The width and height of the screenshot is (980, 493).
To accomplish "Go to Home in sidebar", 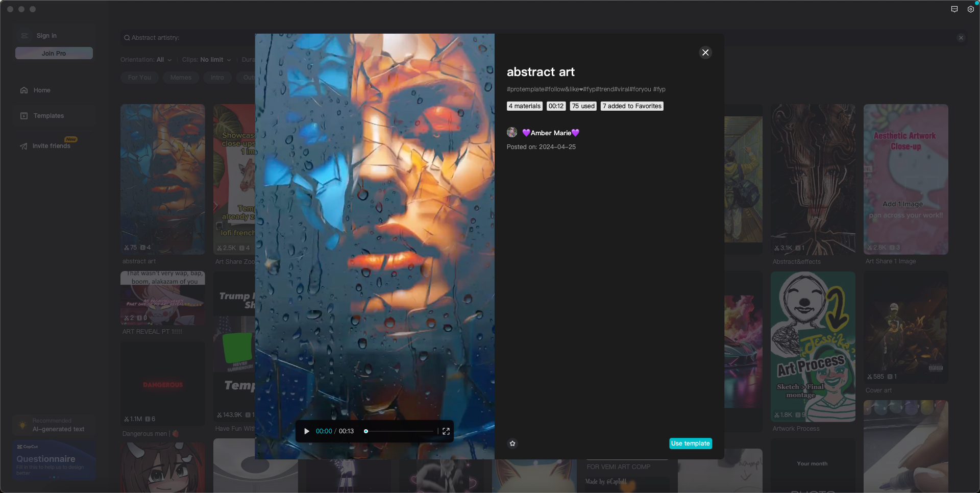I will [54, 90].
